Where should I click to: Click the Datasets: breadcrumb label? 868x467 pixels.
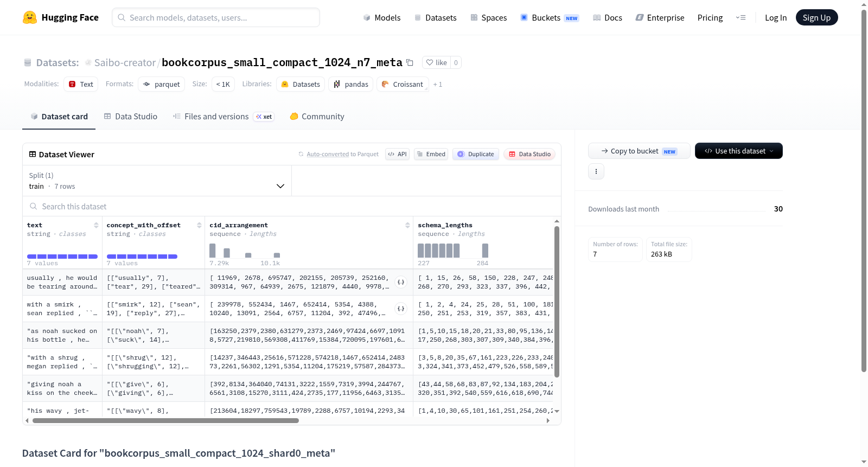coord(58,62)
